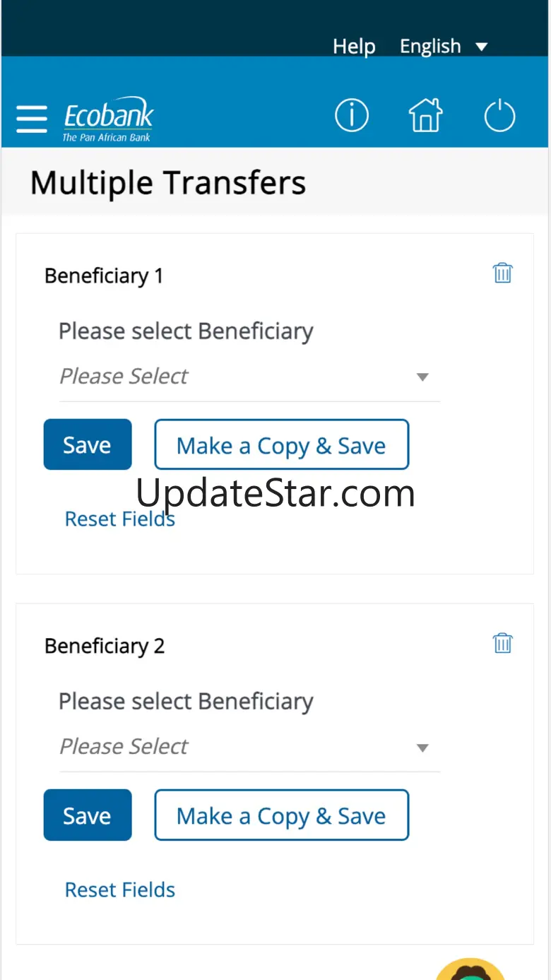The image size is (551, 980).
Task: Open the information icon in header
Action: click(x=352, y=115)
